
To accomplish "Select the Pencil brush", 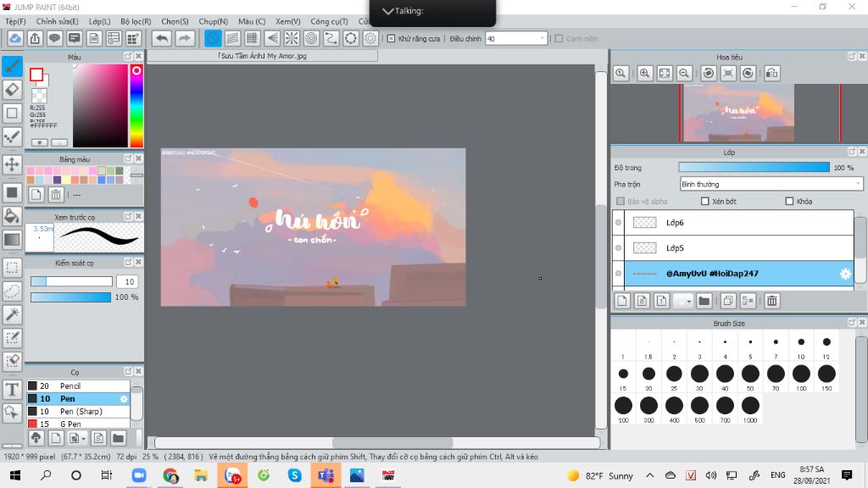I will pos(78,385).
